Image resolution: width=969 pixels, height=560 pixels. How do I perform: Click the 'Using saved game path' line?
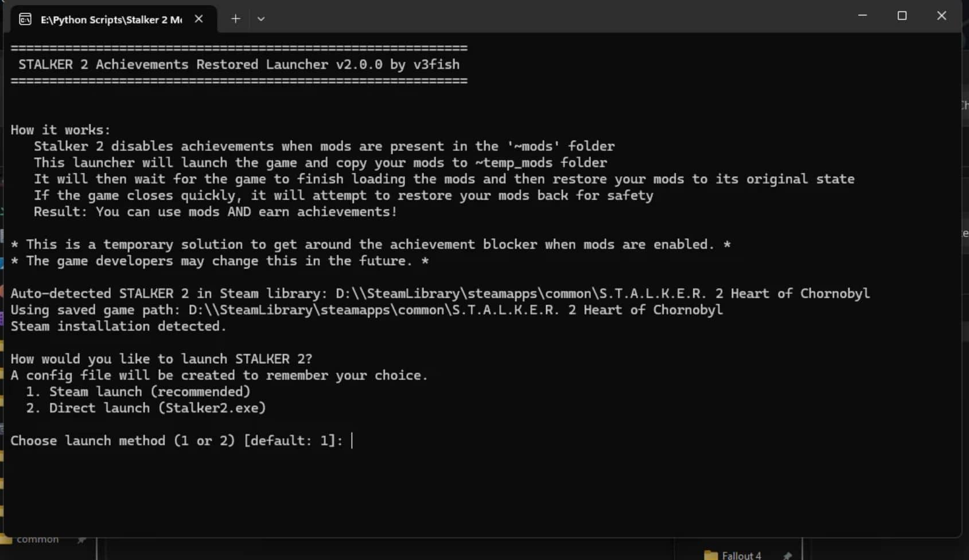tap(366, 310)
